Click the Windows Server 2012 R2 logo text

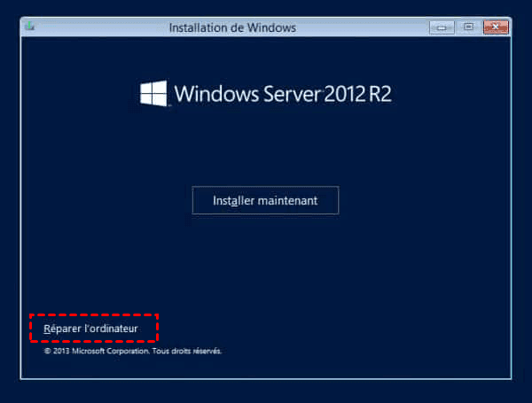284,94
